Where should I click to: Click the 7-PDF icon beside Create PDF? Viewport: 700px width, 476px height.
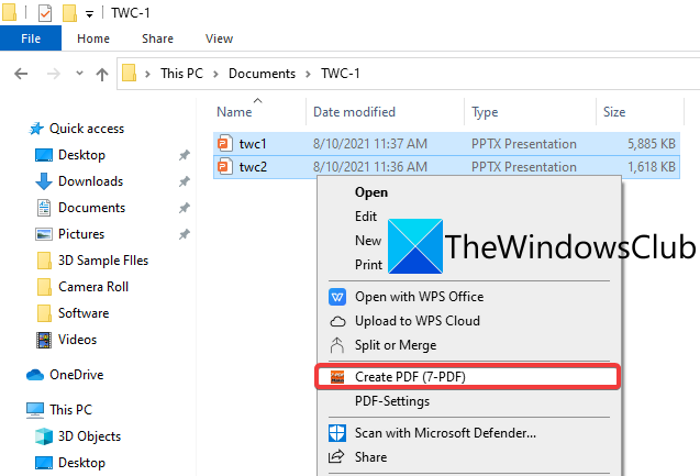pos(337,376)
